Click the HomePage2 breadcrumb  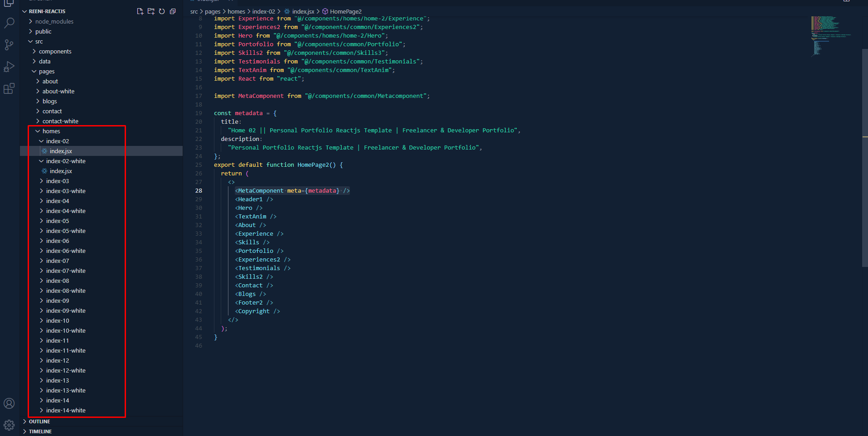pos(345,11)
